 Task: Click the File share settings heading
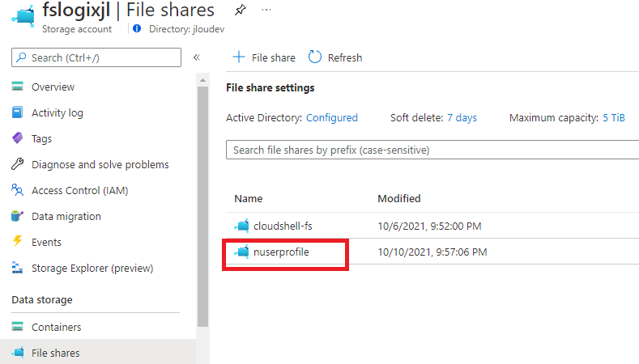click(271, 88)
